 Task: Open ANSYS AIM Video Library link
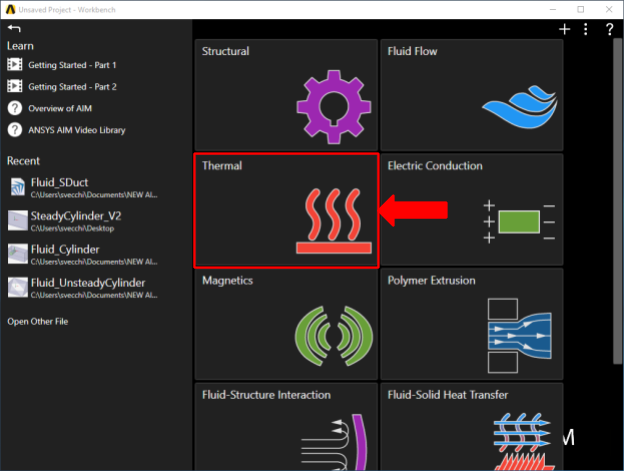coord(77,130)
